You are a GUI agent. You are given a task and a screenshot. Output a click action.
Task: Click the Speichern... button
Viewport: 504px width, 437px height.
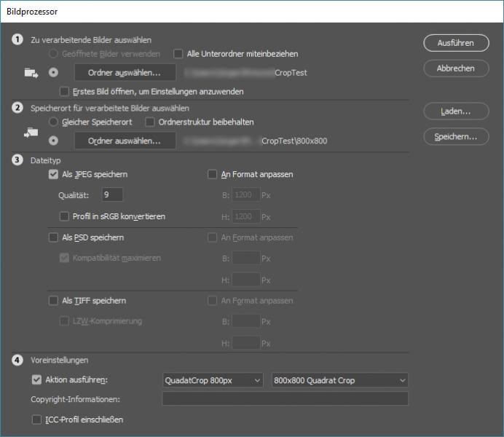[456, 136]
